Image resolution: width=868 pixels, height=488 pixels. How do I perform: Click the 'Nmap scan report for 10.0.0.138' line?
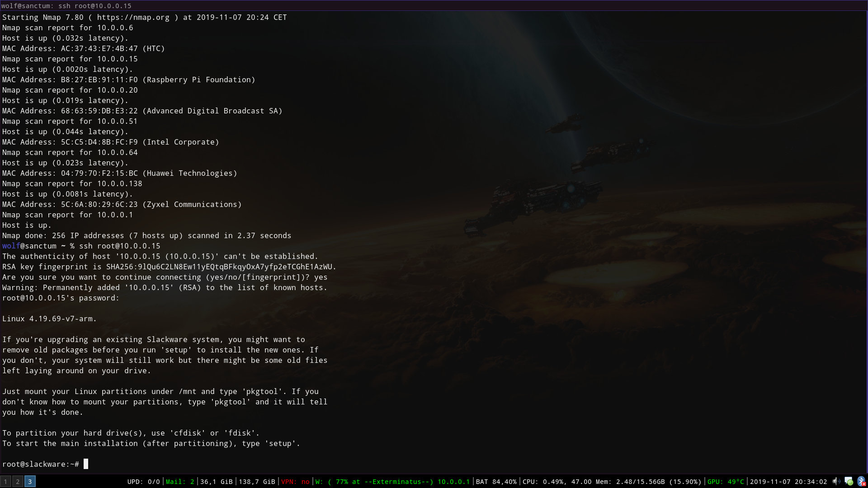click(72, 183)
